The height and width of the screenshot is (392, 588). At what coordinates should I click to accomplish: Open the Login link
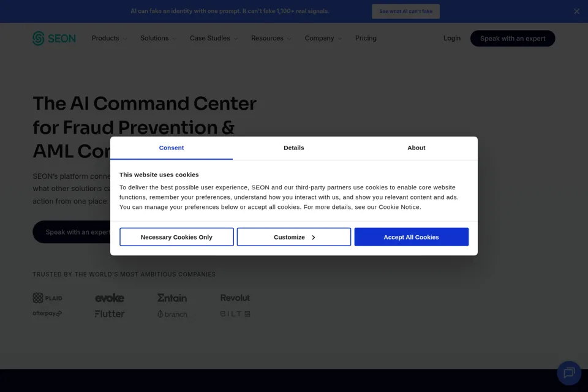tap(452, 38)
